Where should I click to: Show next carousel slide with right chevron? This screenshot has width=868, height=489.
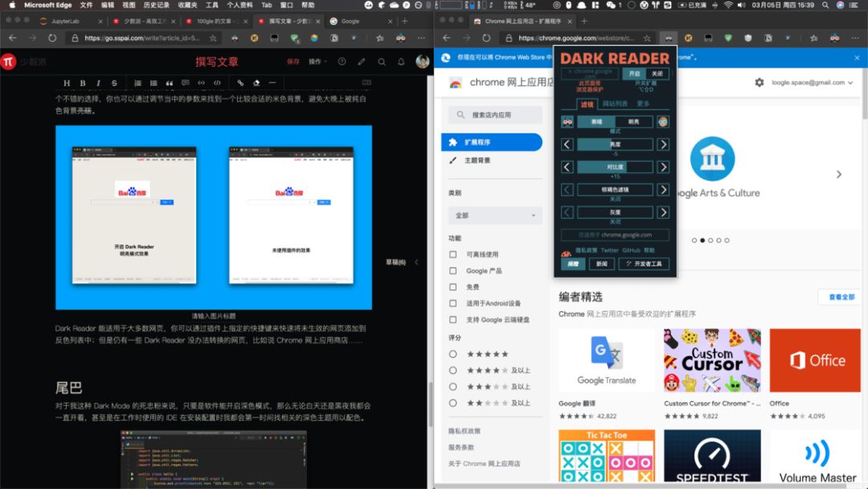(x=838, y=175)
